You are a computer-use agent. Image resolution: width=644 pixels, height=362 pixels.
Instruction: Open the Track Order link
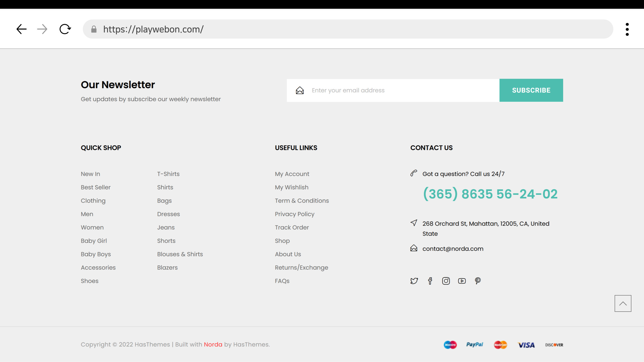pos(292,227)
